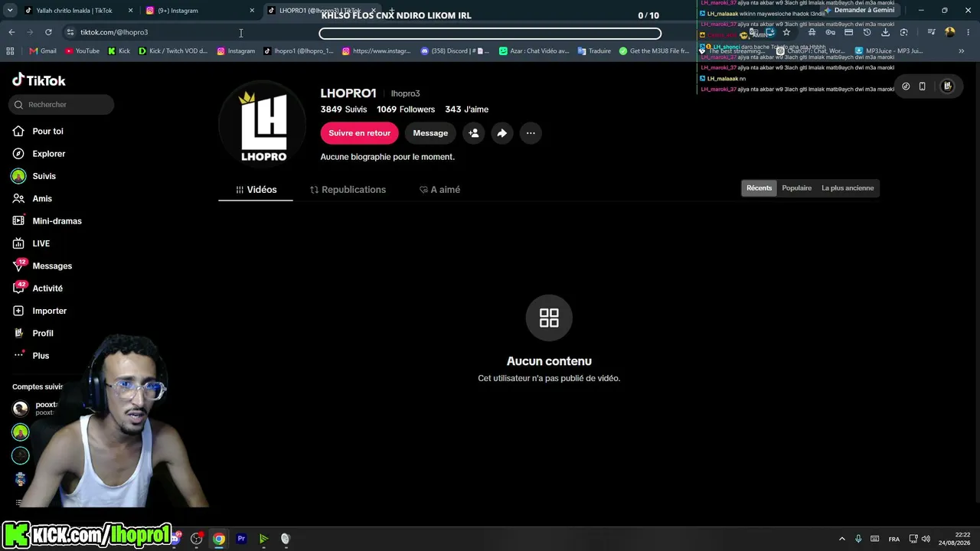Switch to the A aimé tab
980x551 pixels.
439,190
